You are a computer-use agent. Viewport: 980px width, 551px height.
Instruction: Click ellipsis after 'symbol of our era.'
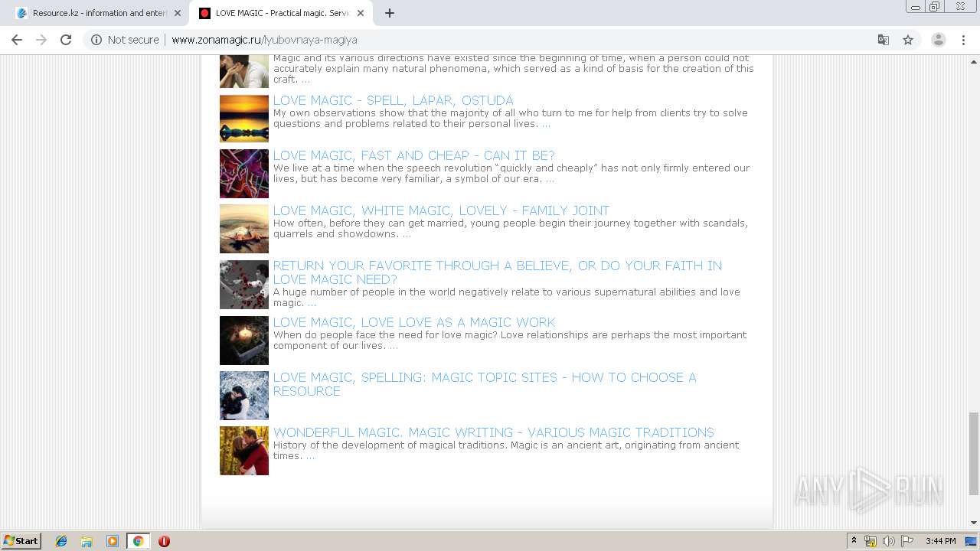click(550, 179)
